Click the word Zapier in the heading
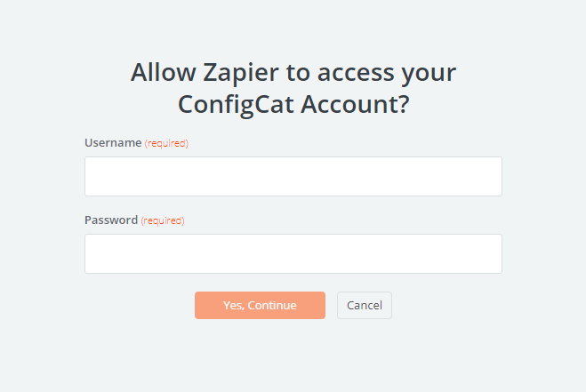The image size is (586, 392). (241, 73)
